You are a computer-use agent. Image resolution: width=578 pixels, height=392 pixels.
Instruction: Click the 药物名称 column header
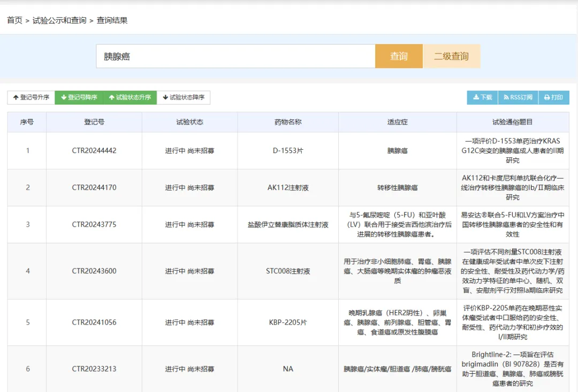click(288, 122)
